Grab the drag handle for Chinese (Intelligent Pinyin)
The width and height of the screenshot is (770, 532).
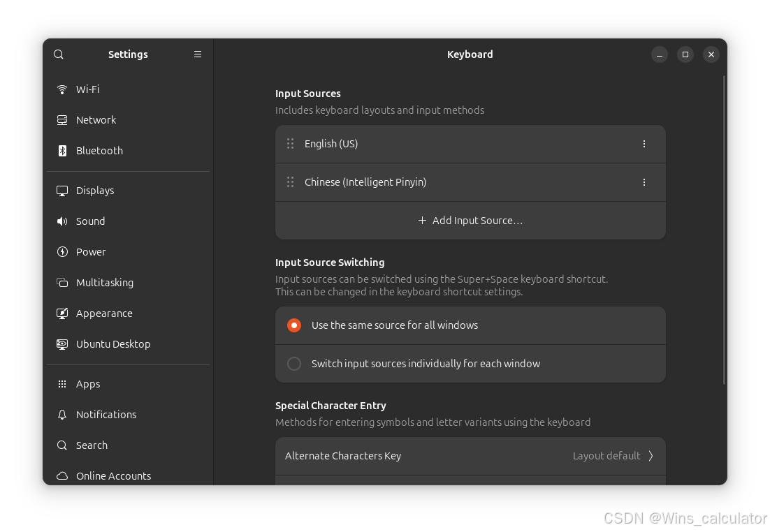tap(290, 182)
